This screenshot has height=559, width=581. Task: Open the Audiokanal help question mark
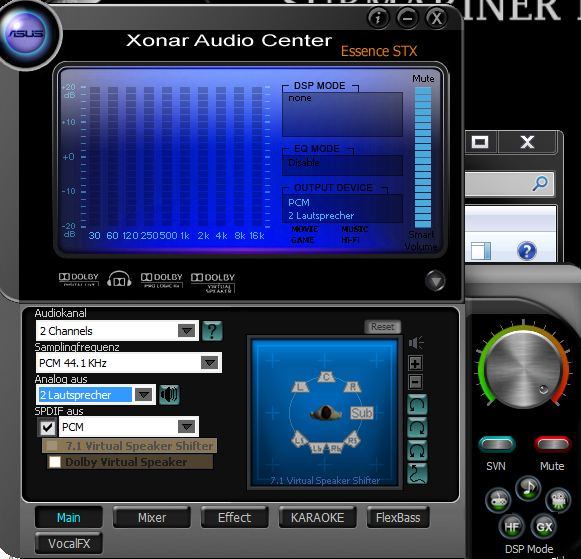212,331
